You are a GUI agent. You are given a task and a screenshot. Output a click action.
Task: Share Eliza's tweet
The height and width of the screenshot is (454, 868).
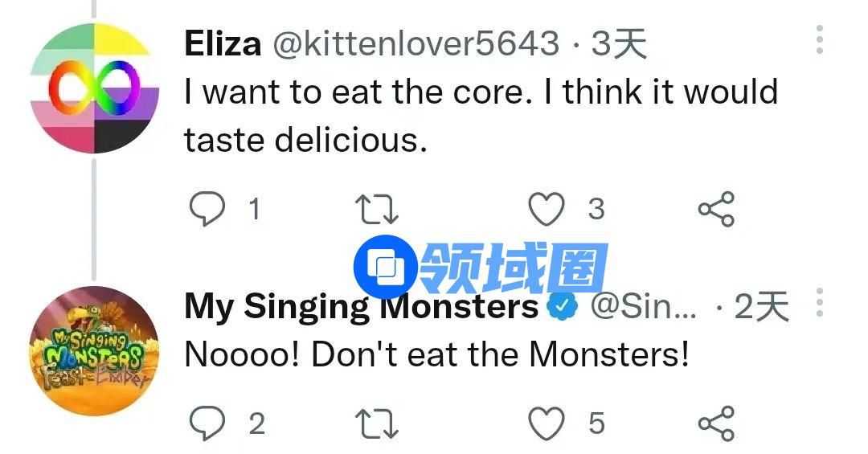715,210
